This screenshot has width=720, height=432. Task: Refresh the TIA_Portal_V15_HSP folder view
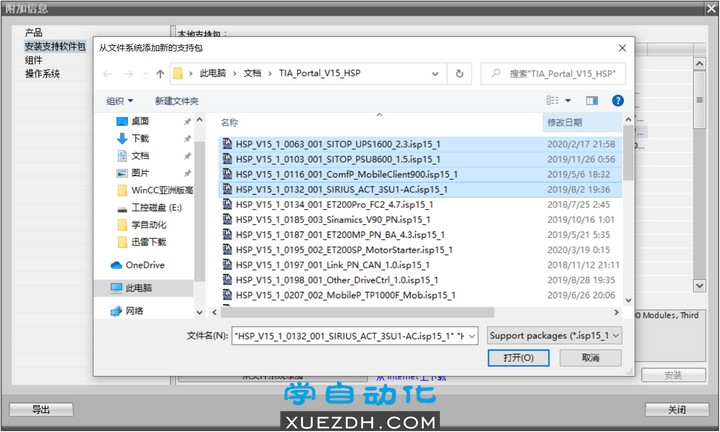[459, 74]
